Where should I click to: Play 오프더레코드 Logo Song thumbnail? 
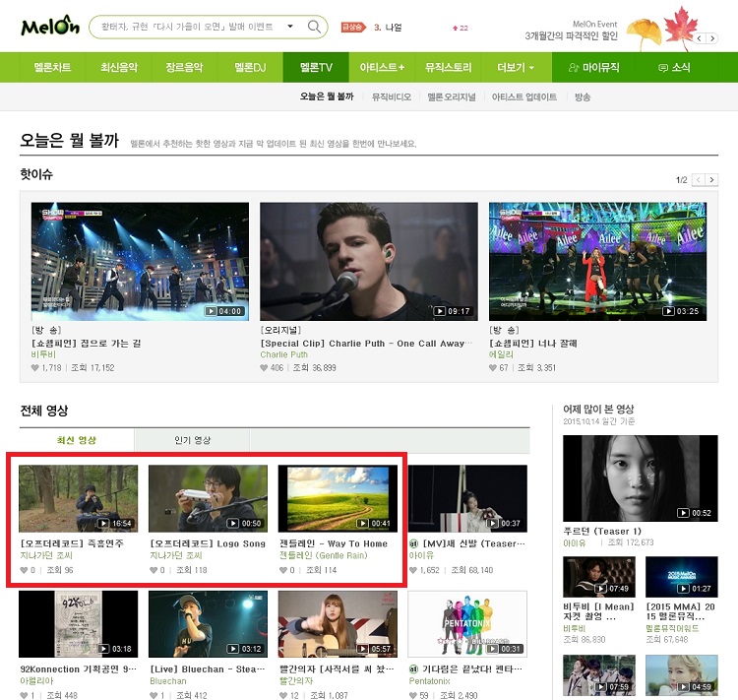208,498
